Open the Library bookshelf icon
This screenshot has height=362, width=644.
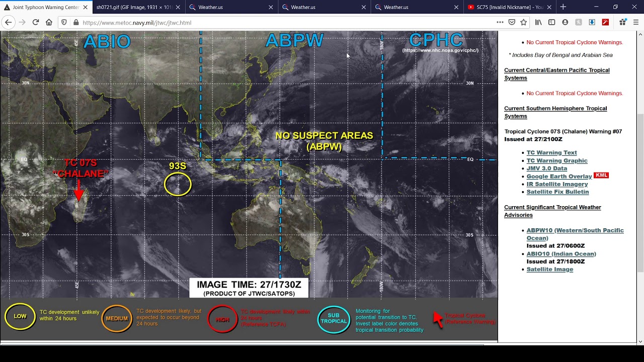[538, 22]
